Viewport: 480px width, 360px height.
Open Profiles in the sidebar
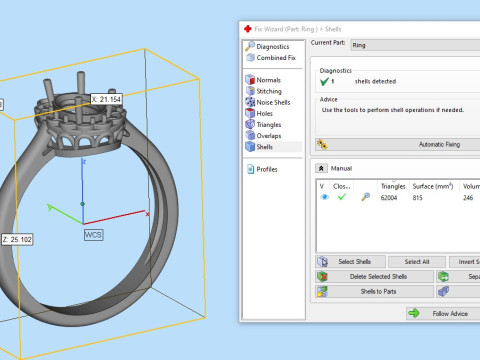pos(262,169)
